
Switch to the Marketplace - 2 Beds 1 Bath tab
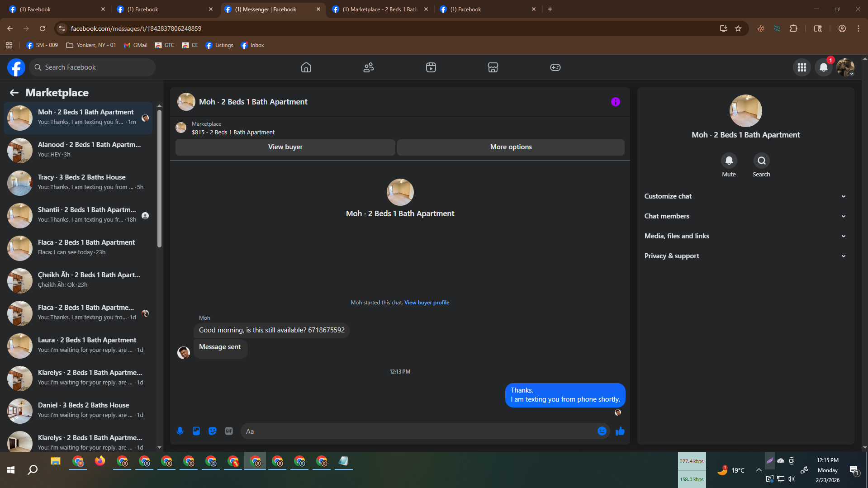pos(380,9)
